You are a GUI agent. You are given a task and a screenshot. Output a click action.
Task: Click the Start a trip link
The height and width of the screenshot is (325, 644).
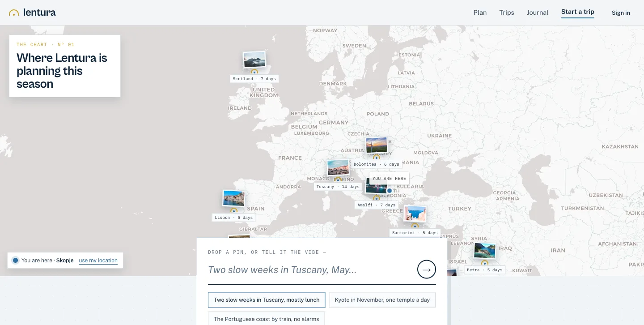(x=578, y=12)
